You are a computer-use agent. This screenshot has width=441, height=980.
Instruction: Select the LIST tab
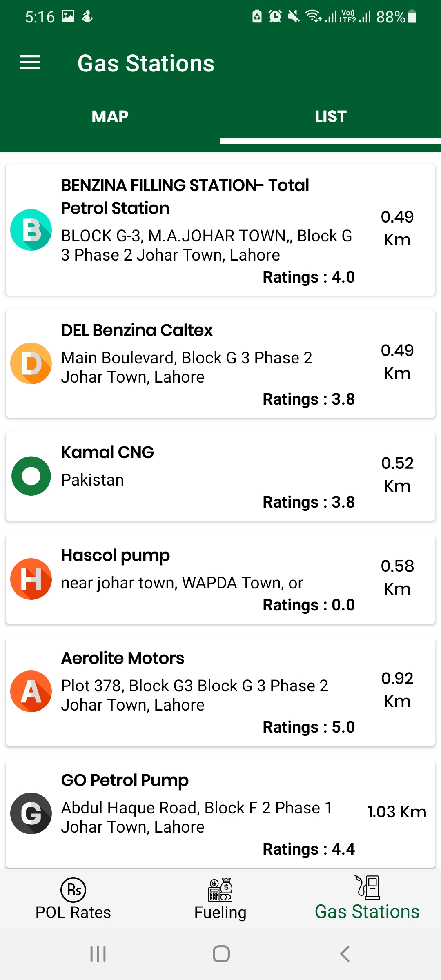pos(330,117)
